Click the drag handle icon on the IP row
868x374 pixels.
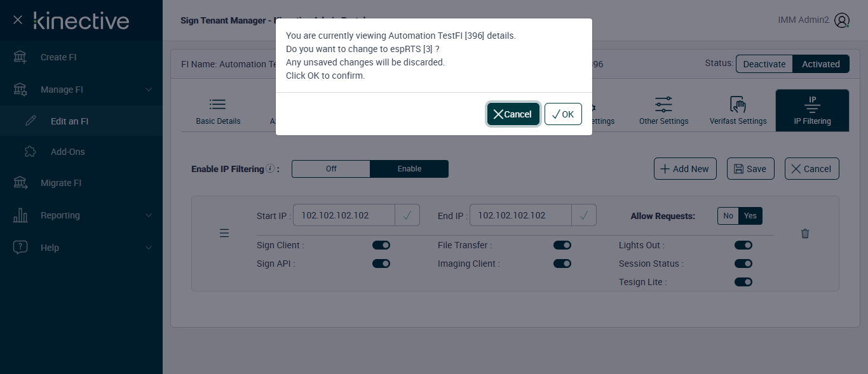224,234
